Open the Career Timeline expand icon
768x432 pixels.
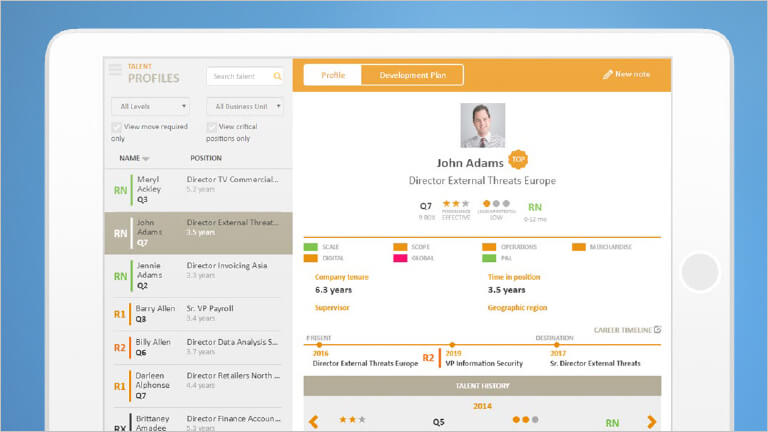pyautogui.click(x=657, y=329)
